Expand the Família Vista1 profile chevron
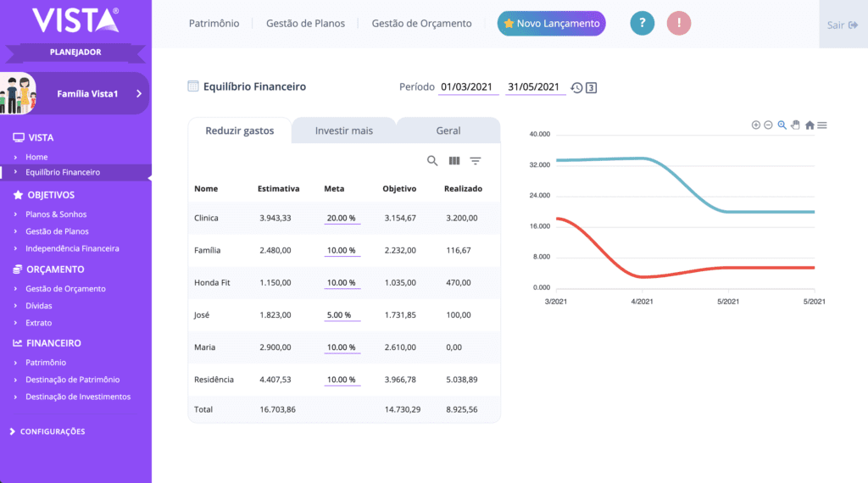This screenshot has height=483, width=868. pyautogui.click(x=139, y=94)
